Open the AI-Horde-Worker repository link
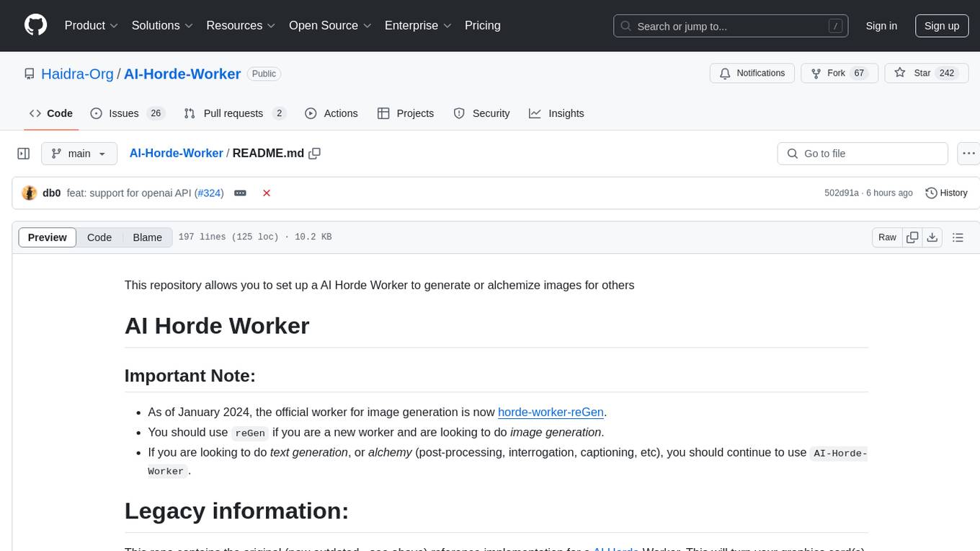This screenshot has height=551, width=980. [182, 74]
